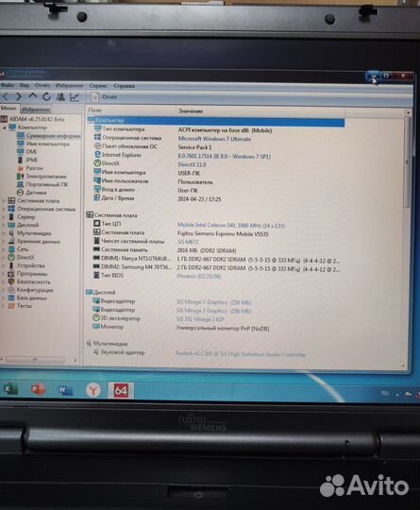Open the Справка menu
420x510 pixels.
coord(125,86)
